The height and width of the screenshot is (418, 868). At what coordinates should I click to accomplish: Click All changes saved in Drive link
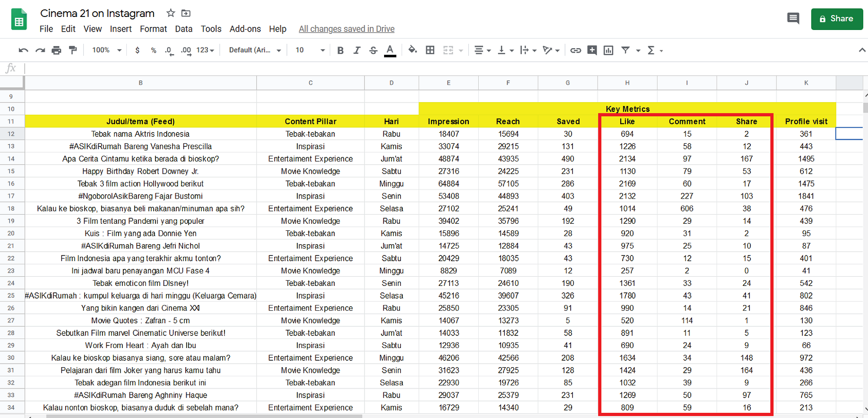coord(346,29)
